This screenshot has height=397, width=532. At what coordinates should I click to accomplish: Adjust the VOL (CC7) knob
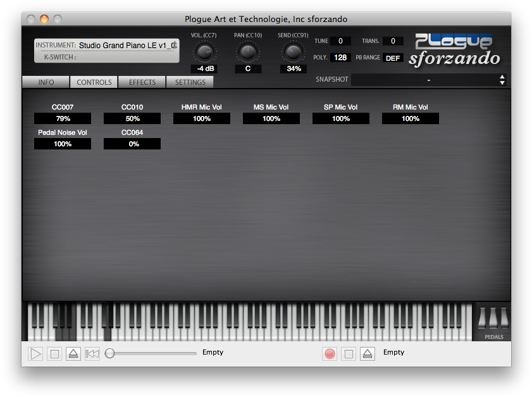pos(204,52)
